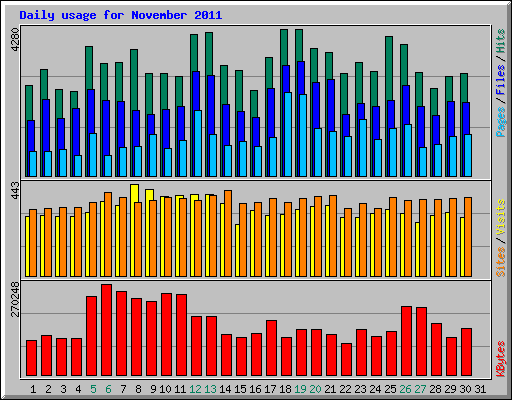Click the red KBytes bar for day 6
This screenshot has height=400, width=512.
click(107, 330)
